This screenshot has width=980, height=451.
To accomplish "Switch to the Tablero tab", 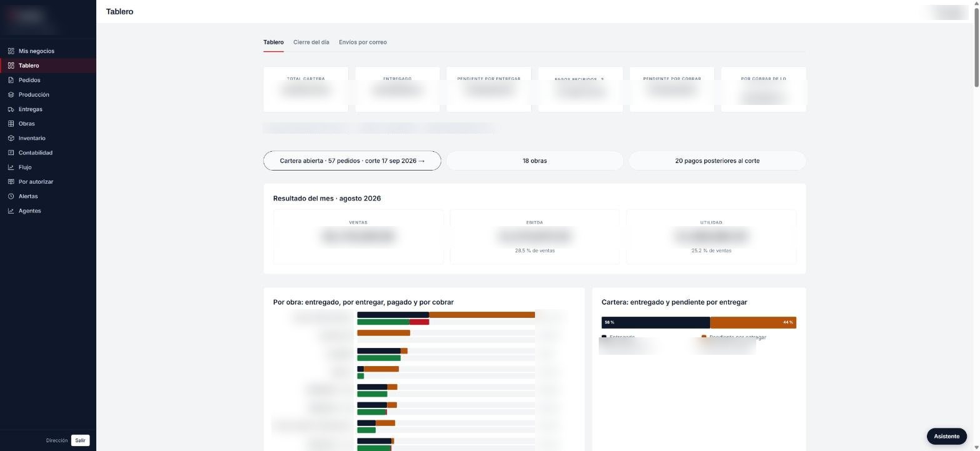I will tap(273, 42).
